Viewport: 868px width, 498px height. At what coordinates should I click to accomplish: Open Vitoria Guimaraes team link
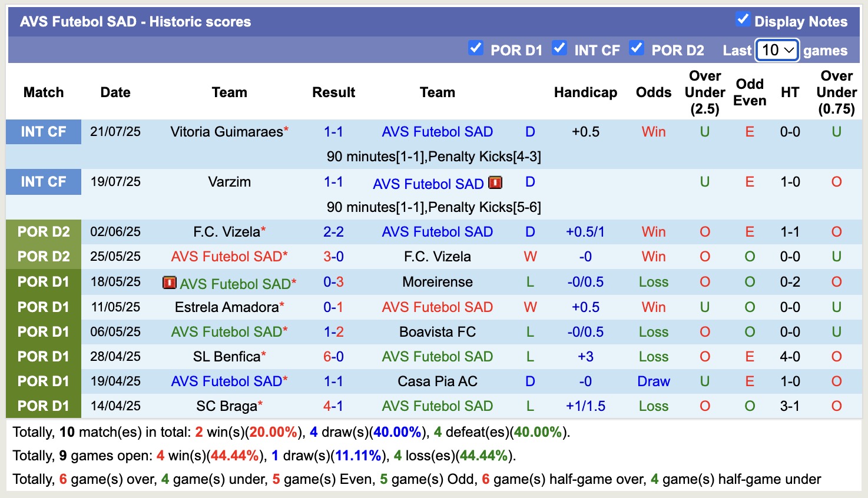click(x=226, y=132)
